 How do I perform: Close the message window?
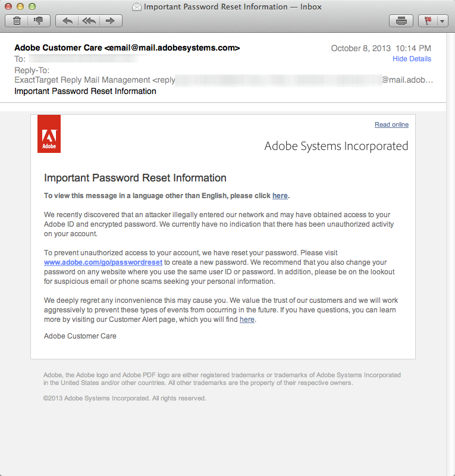8,7
